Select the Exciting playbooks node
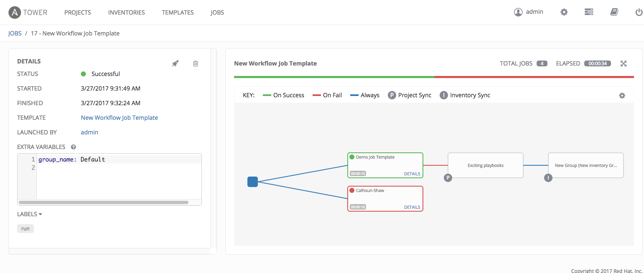Screen dimensions: 644x273 pyautogui.click(x=486, y=165)
